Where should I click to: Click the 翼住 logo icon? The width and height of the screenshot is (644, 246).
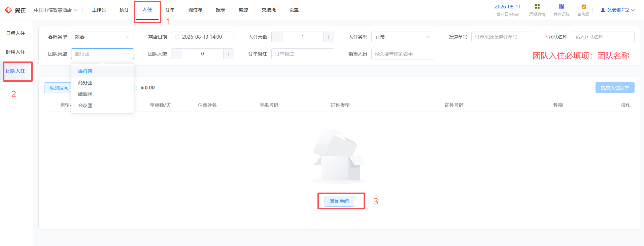point(8,10)
